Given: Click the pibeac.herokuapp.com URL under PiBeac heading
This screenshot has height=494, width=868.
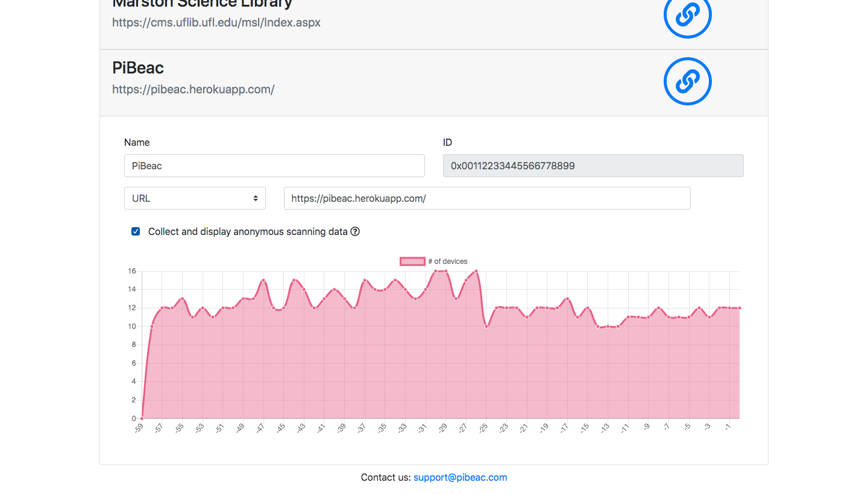Looking at the screenshot, I should tap(193, 89).
